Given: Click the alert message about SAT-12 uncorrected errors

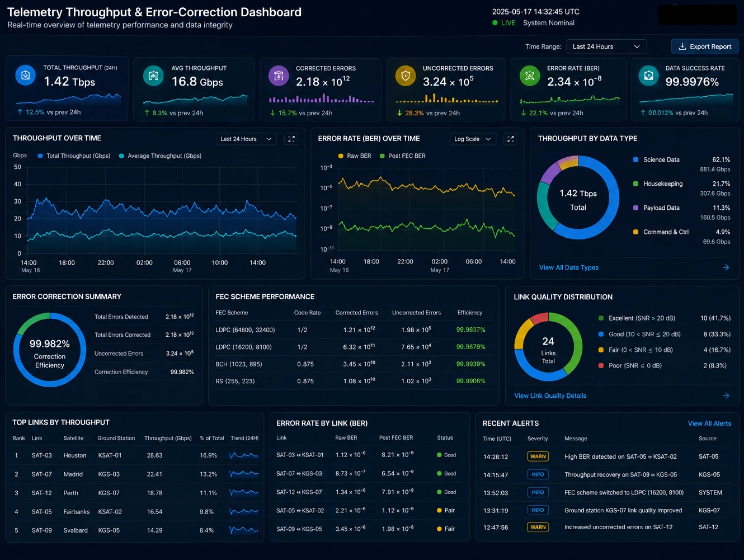Looking at the screenshot, I should [x=619, y=527].
